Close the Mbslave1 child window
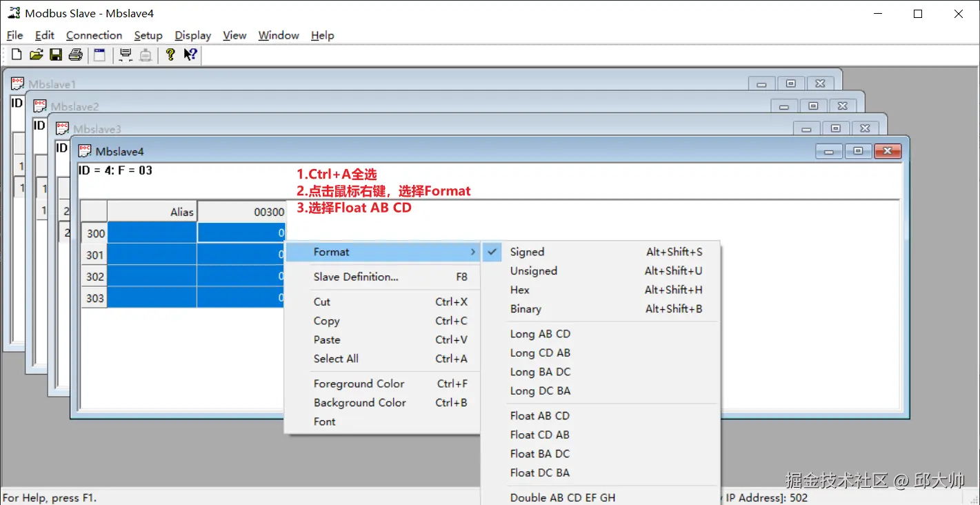This screenshot has width=980, height=505. pos(820,83)
